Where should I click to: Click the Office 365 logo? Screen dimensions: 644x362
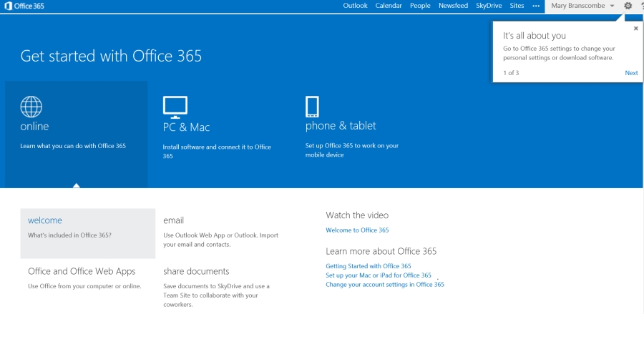(x=24, y=6)
